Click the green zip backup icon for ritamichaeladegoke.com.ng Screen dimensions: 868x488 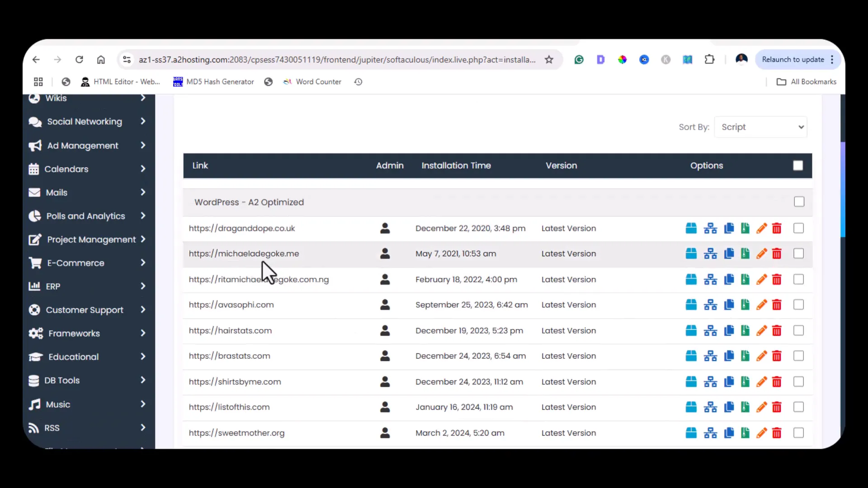point(745,280)
